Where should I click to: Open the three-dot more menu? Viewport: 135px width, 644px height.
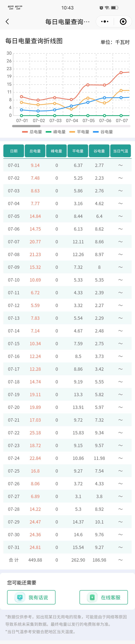pos(105,22)
